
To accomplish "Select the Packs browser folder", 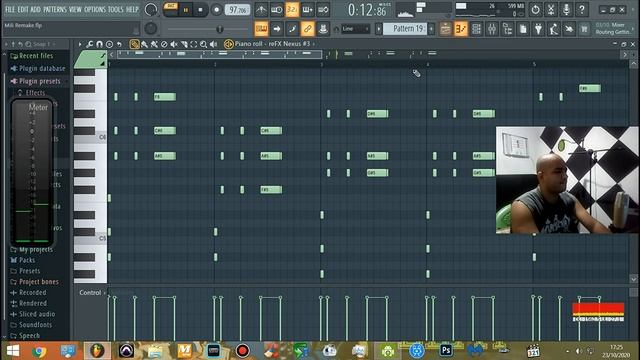I will tap(27, 260).
